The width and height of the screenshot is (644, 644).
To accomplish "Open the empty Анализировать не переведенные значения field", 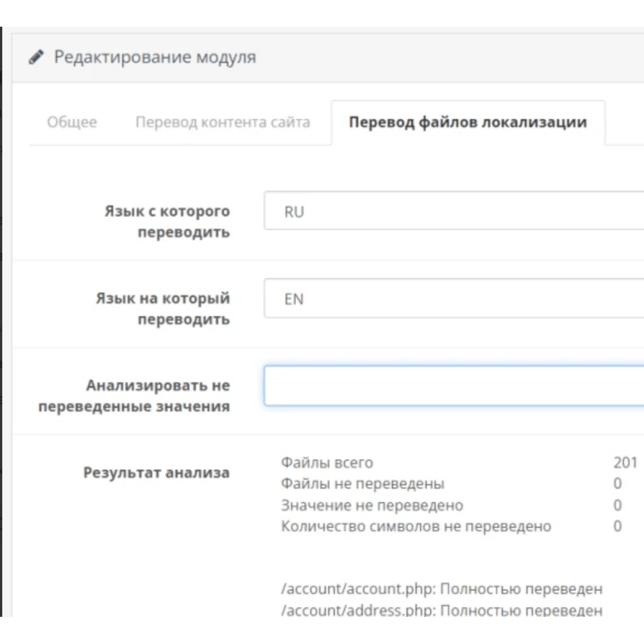I will (x=453, y=386).
